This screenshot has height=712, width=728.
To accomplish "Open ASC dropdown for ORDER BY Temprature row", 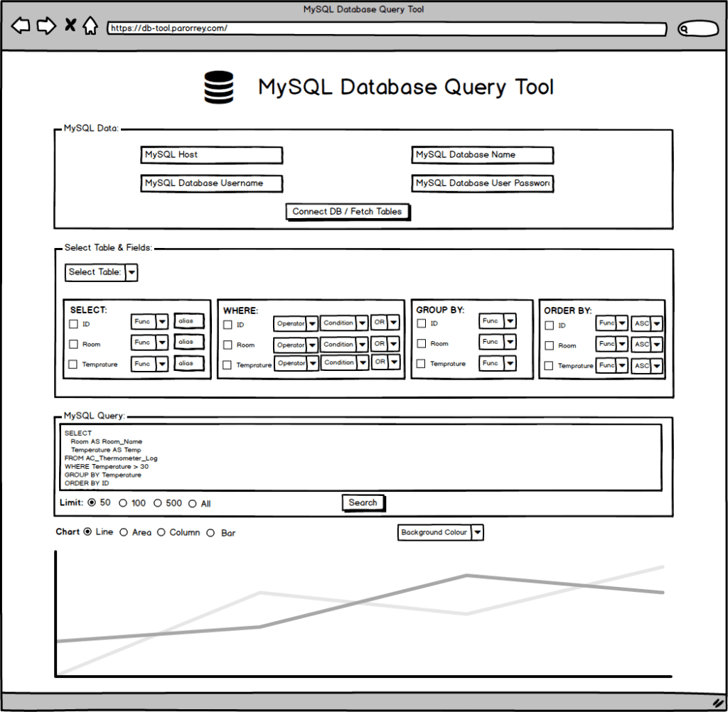I will [647, 366].
